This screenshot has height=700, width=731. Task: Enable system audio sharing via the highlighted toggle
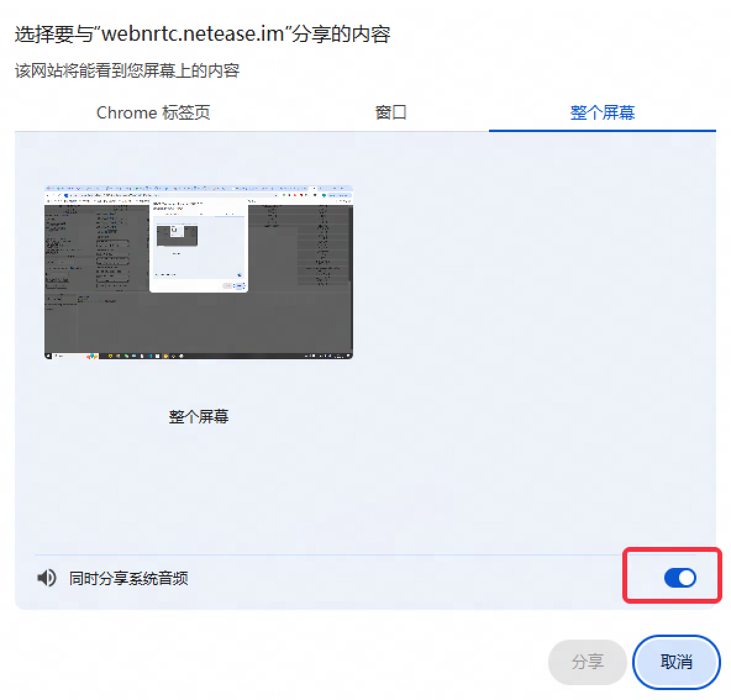click(x=679, y=578)
